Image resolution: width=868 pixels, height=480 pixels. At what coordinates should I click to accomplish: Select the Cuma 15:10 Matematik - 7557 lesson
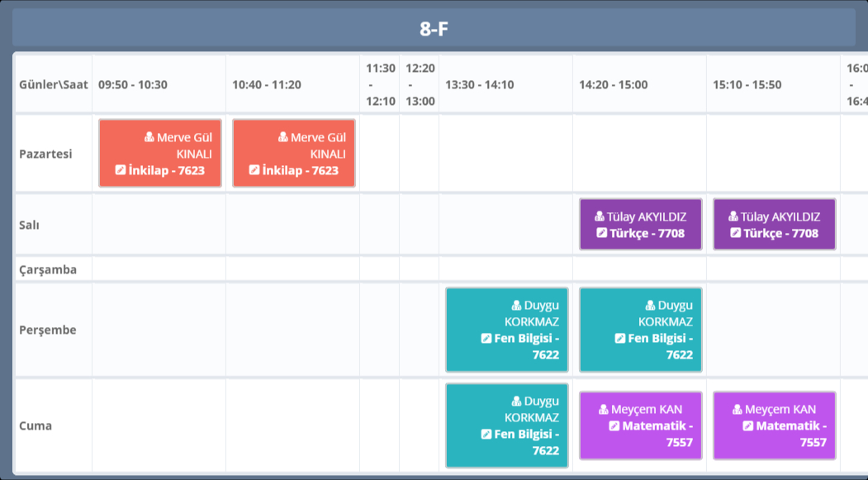(775, 426)
